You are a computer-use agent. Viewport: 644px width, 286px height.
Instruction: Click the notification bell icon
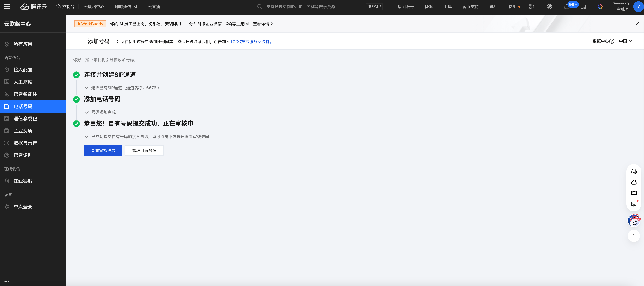566,7
